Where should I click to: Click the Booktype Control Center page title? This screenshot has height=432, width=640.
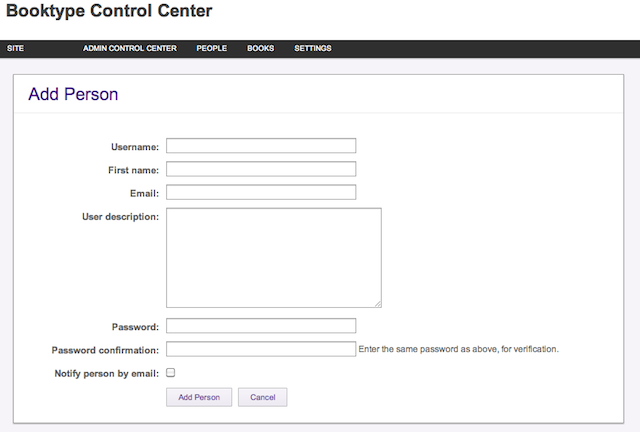coord(109,11)
